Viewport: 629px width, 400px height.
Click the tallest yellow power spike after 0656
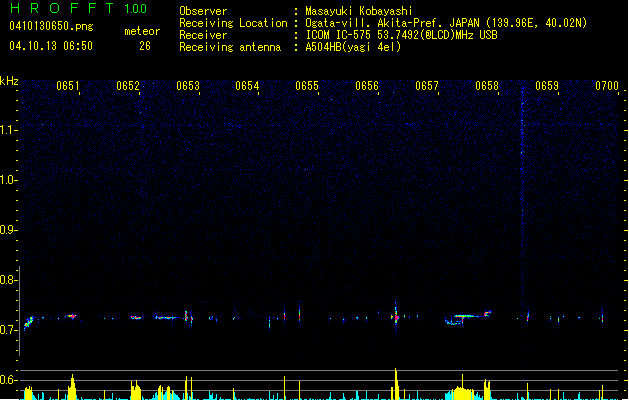396,384
